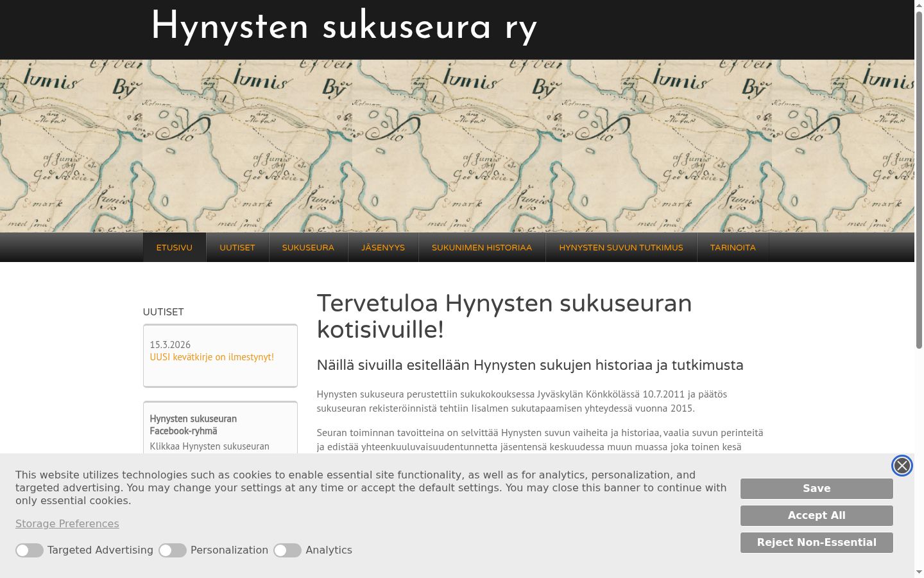924x578 pixels.
Task: Click Reject Non-Essential button
Action: click(x=817, y=543)
